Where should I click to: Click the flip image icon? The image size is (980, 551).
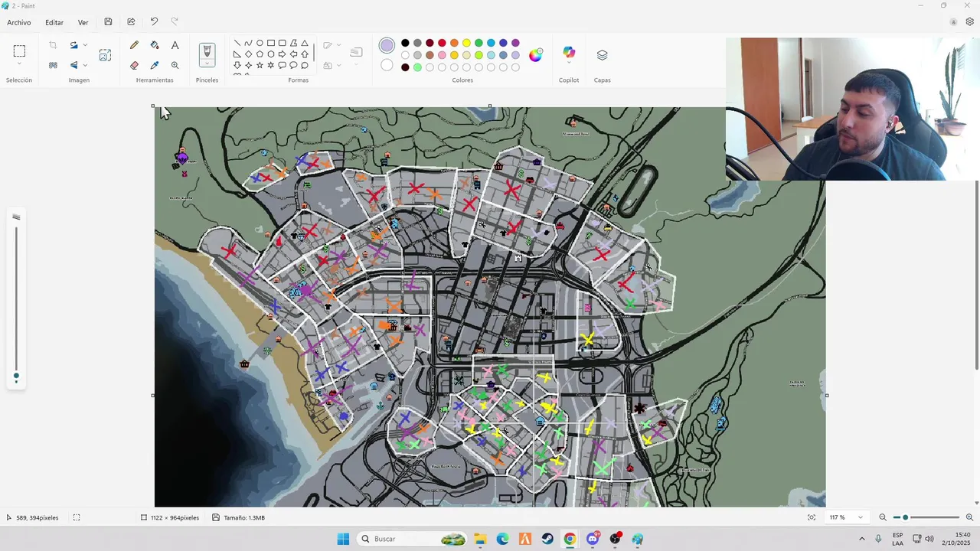tap(74, 65)
